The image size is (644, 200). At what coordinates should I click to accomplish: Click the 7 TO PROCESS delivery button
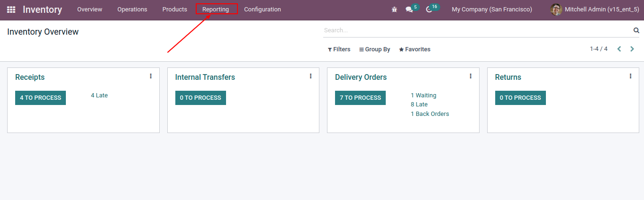(360, 98)
